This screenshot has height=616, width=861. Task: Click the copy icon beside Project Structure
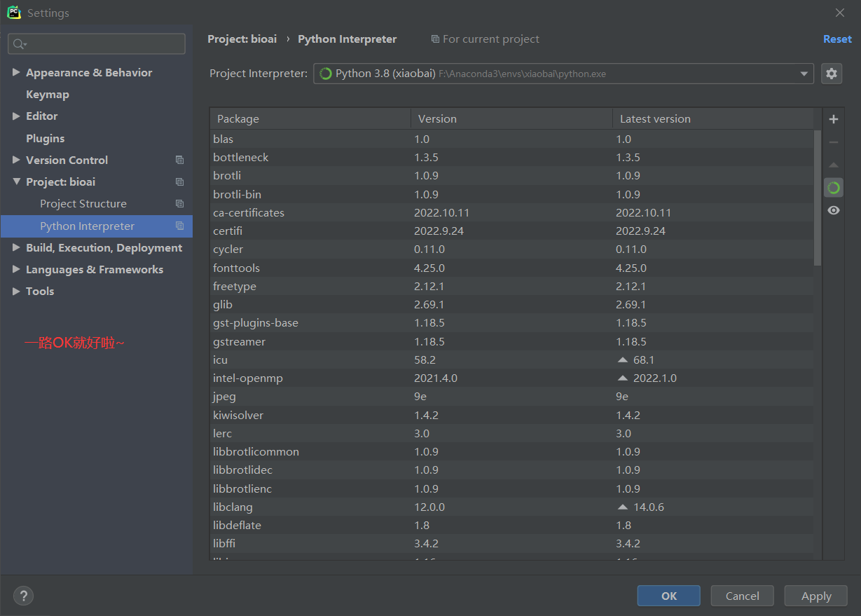pos(179,204)
